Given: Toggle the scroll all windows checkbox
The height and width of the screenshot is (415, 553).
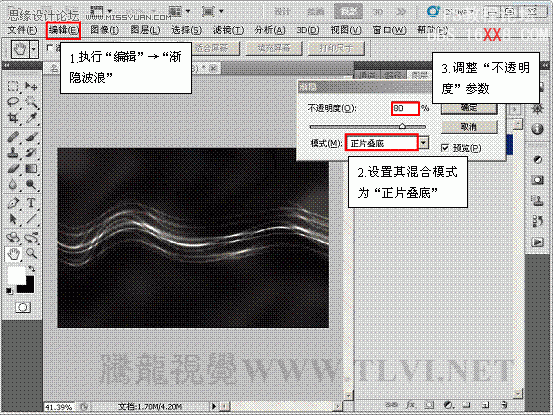Looking at the screenshot, I should click(x=50, y=47).
